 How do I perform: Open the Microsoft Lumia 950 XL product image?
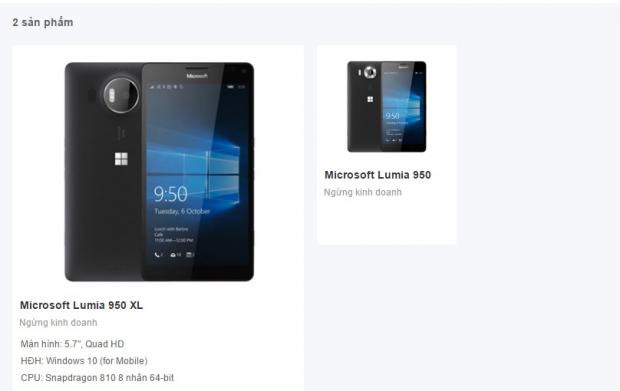click(159, 172)
